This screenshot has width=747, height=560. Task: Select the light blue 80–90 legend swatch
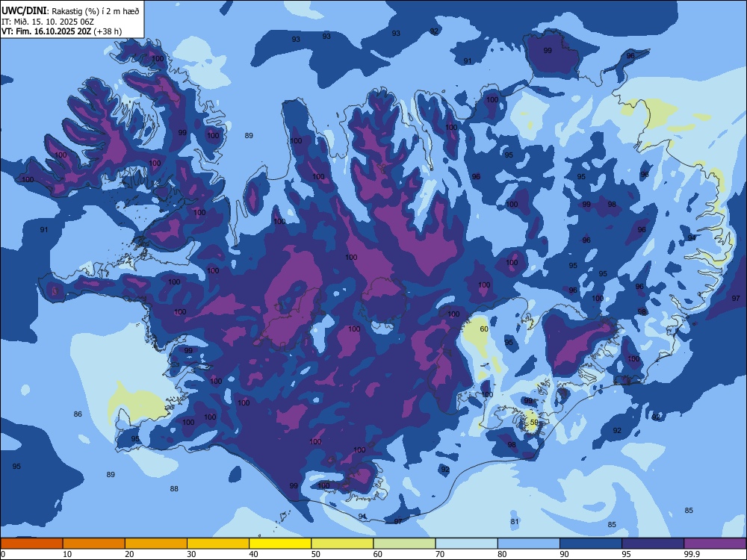coord(529,544)
